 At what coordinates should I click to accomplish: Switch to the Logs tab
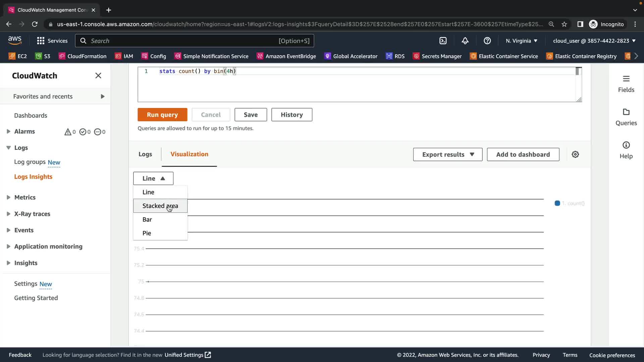[145, 154]
